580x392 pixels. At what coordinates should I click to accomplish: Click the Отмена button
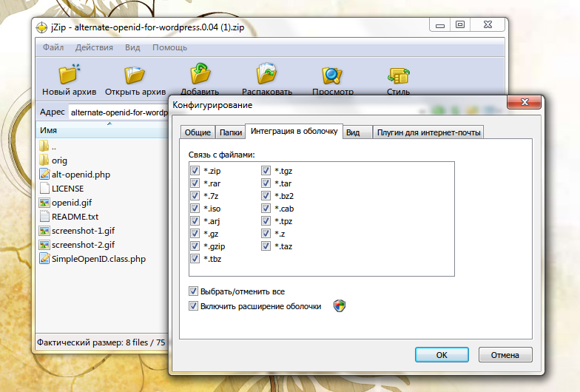coord(505,355)
